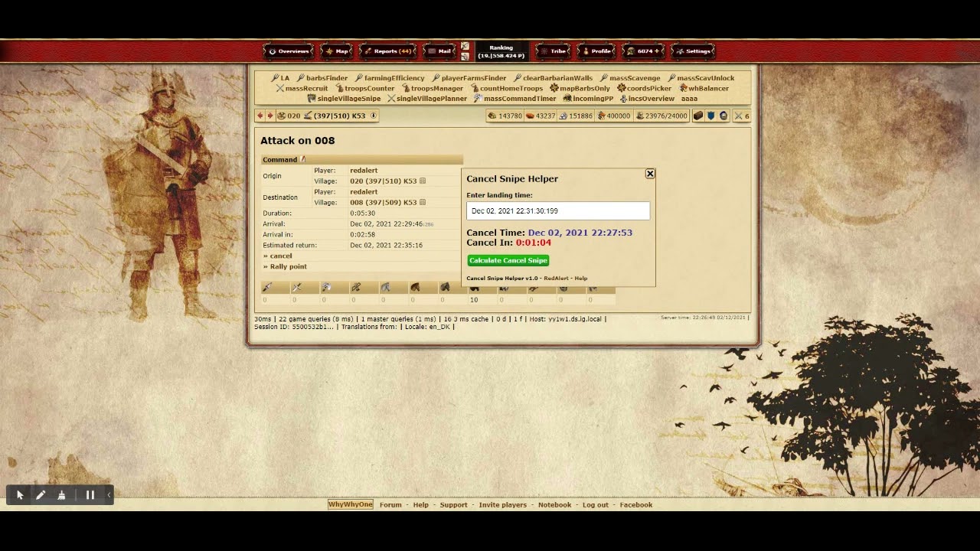This screenshot has height=551, width=980.
Task: Click the incoming attacks counter showing 6
Action: click(x=742, y=116)
